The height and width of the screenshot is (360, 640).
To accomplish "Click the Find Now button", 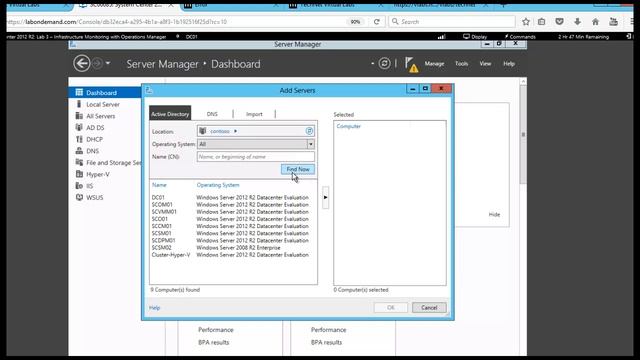I will pyautogui.click(x=298, y=169).
